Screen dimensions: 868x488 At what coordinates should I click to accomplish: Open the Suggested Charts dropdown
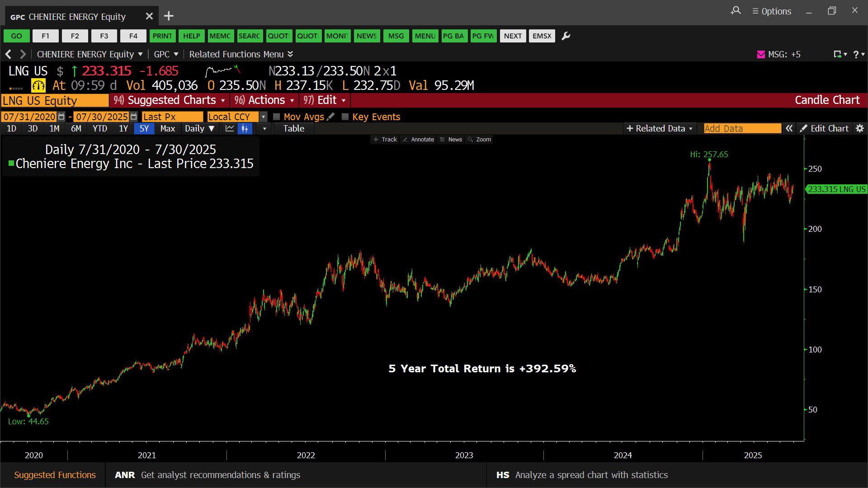170,100
